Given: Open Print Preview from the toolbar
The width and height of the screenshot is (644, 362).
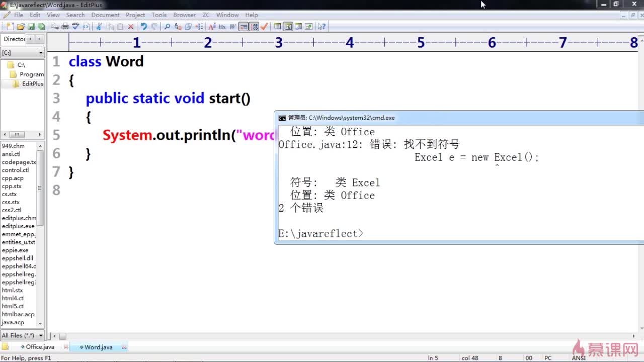Looking at the screenshot, I should click(54, 26).
